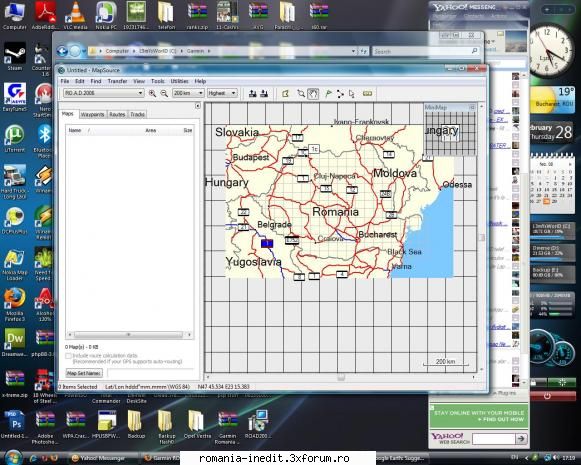Open the Transfer menu

coord(117,81)
